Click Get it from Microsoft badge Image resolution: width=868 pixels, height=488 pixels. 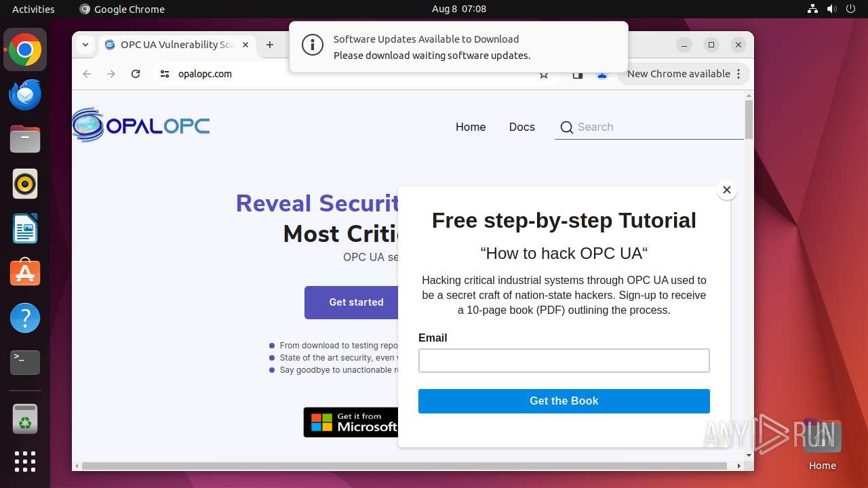[x=351, y=422]
